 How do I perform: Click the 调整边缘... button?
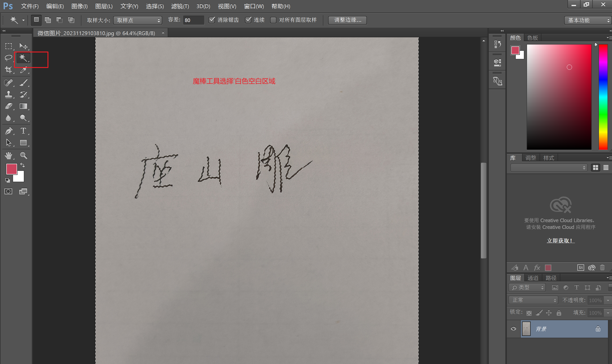tap(347, 20)
